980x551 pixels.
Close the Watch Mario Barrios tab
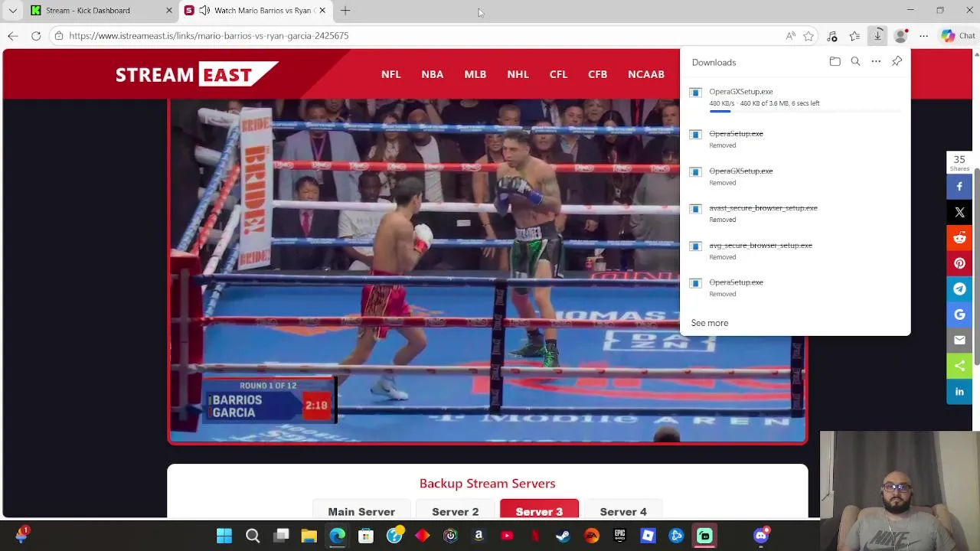pyautogui.click(x=322, y=11)
